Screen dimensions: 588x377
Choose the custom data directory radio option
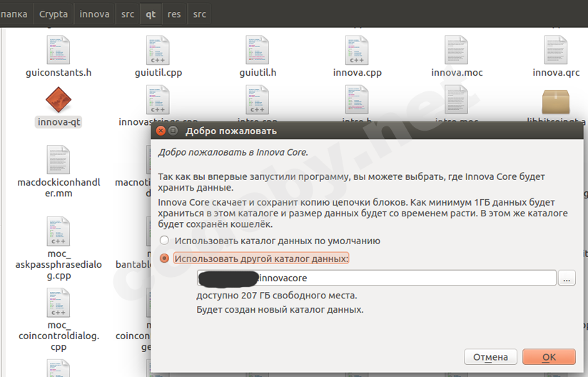[x=164, y=258]
